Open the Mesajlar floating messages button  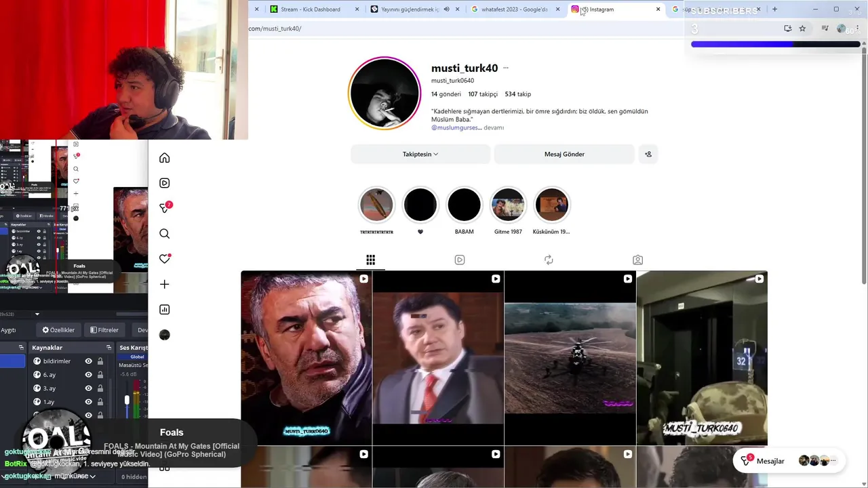click(788, 461)
